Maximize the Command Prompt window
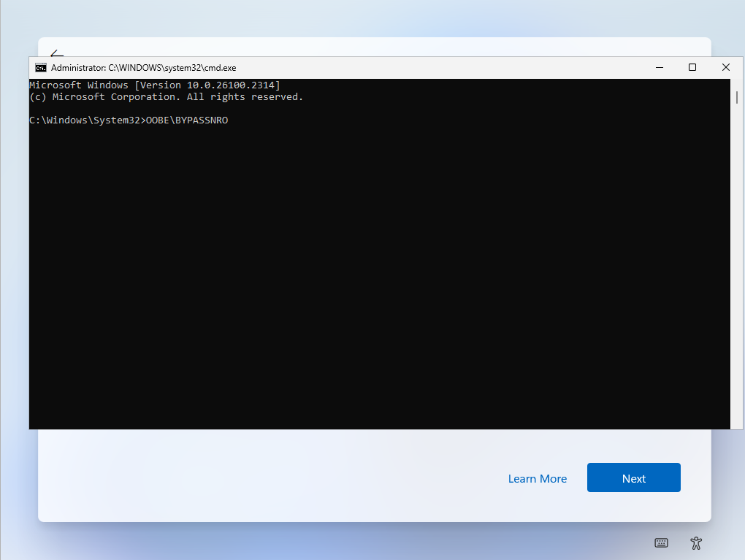This screenshot has width=745, height=560. click(692, 67)
